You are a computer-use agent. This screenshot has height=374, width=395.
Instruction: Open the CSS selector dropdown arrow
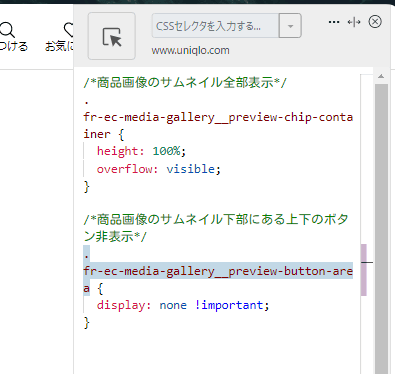pos(290,26)
